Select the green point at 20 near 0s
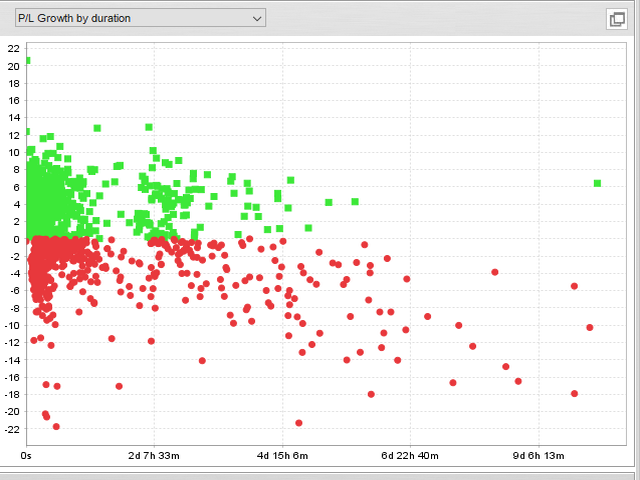640x480 pixels. pyautogui.click(x=28, y=60)
